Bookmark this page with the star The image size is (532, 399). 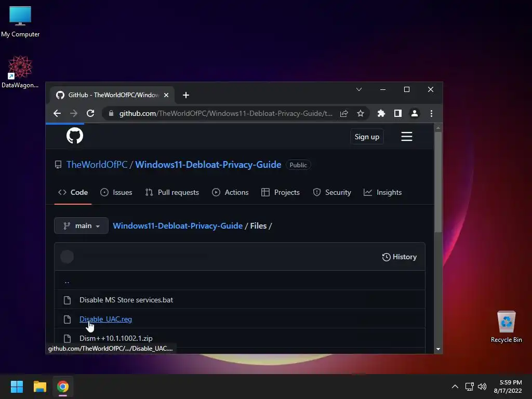coord(361,113)
